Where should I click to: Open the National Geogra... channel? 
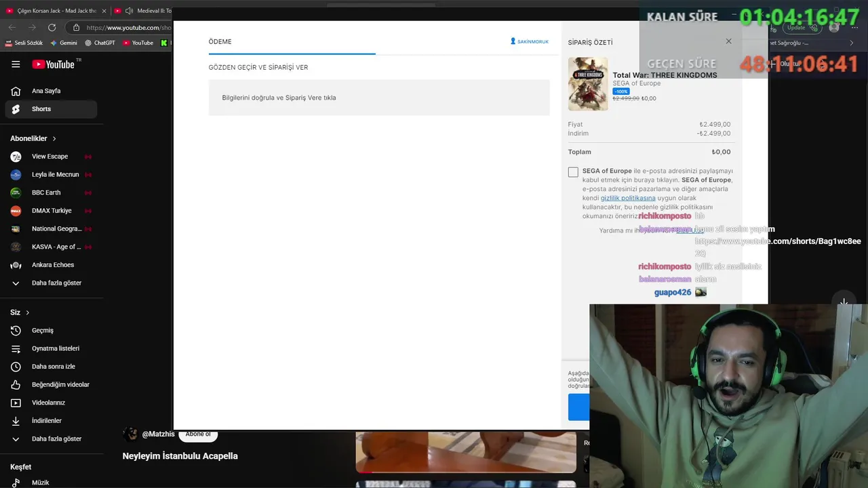(51, 228)
